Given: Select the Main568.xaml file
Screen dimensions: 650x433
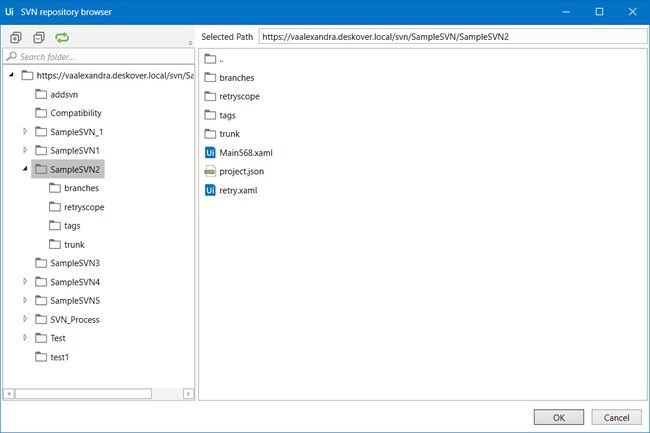Looking at the screenshot, I should 239,152.
